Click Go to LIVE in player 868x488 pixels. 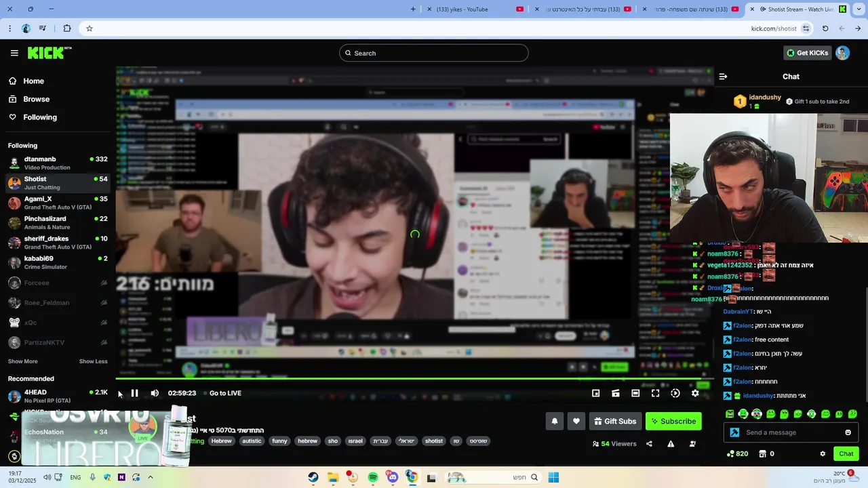tap(225, 393)
